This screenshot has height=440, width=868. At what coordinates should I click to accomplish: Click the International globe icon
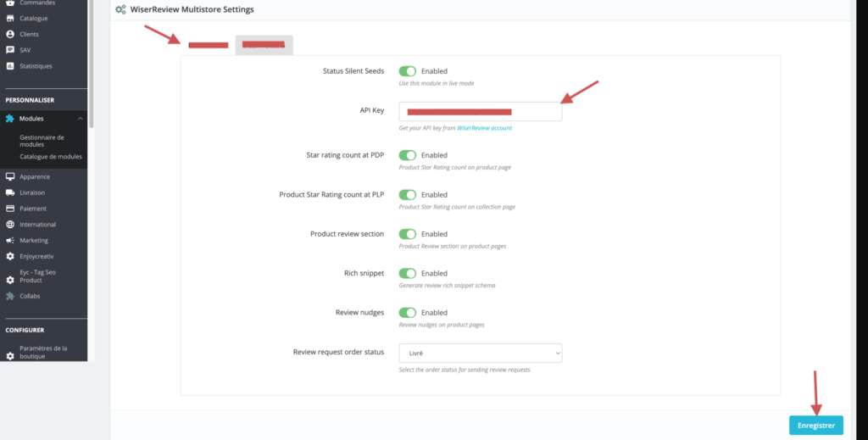[x=10, y=225]
